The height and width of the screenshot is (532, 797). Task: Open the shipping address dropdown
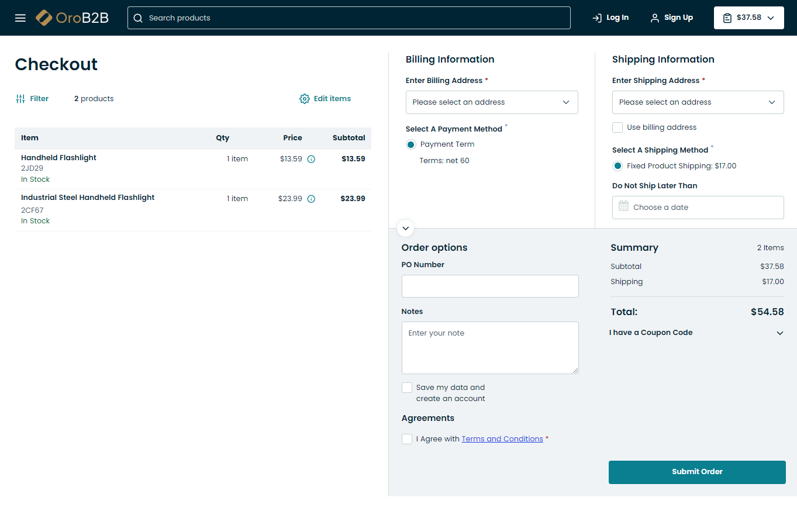coord(698,102)
